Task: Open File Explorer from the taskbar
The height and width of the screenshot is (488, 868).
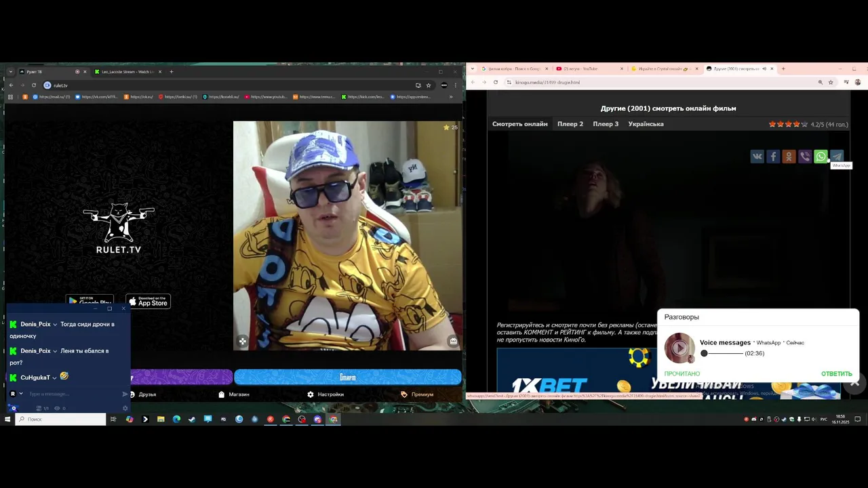Action: [161, 420]
